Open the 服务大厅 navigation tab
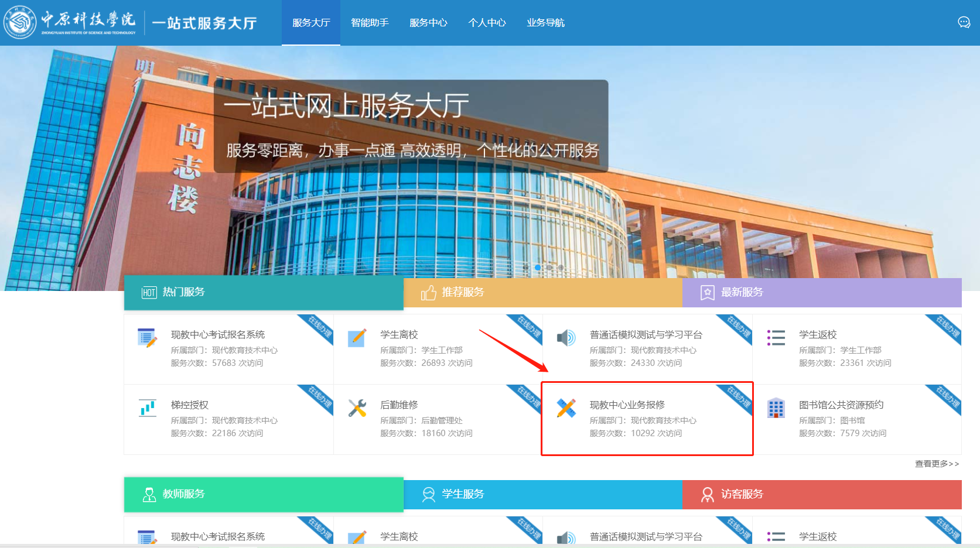The height and width of the screenshot is (548, 980). (311, 23)
